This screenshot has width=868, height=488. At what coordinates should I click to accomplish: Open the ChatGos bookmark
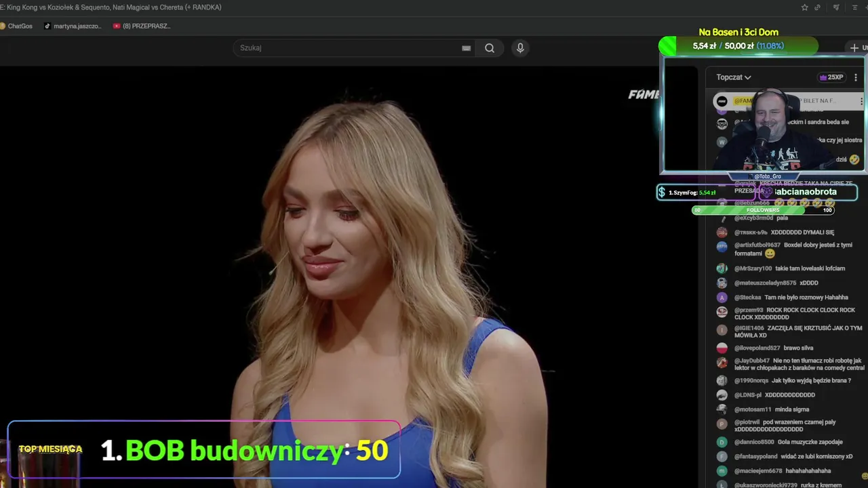pos(16,26)
